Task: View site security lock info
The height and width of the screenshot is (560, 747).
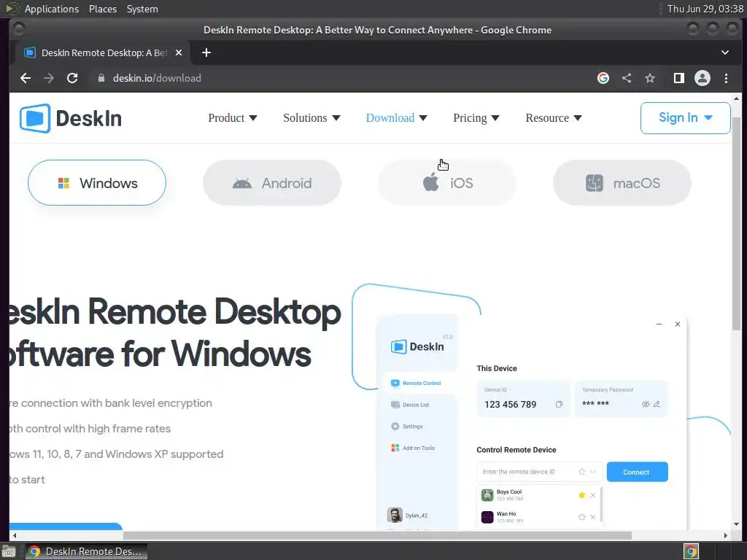Action: click(101, 78)
